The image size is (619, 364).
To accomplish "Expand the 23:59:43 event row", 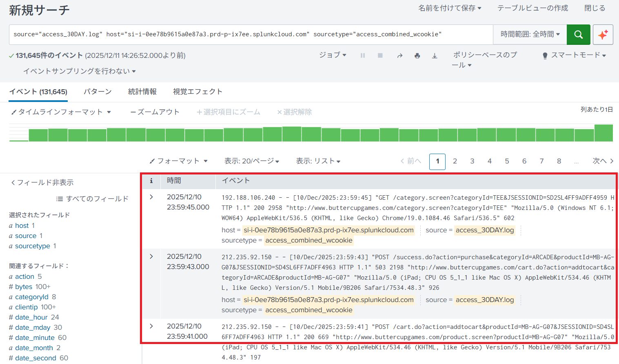I will 151,256.
